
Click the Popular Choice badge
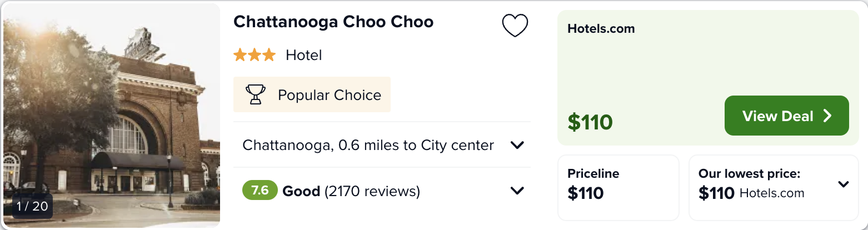pyautogui.click(x=312, y=94)
